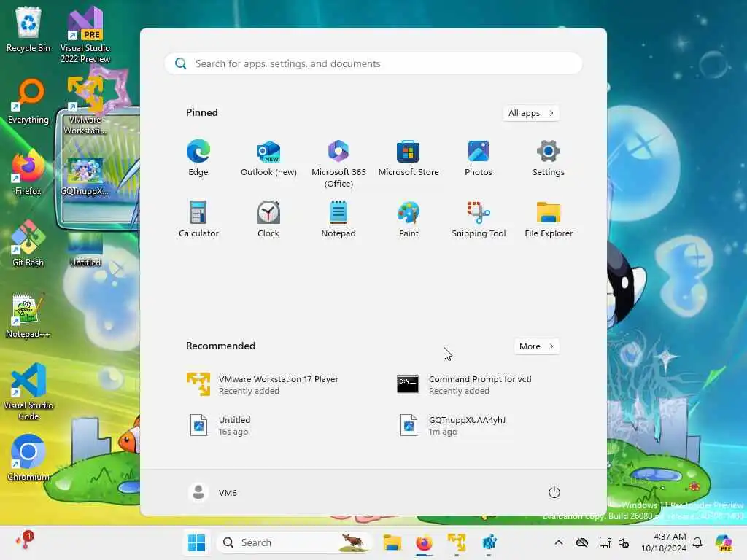Select Untitled image file on desktop
The height and width of the screenshot is (560, 747).
click(85, 249)
